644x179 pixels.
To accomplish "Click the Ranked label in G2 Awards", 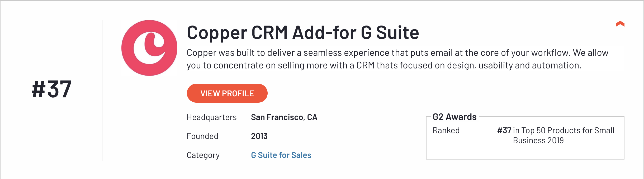I will (x=446, y=130).
